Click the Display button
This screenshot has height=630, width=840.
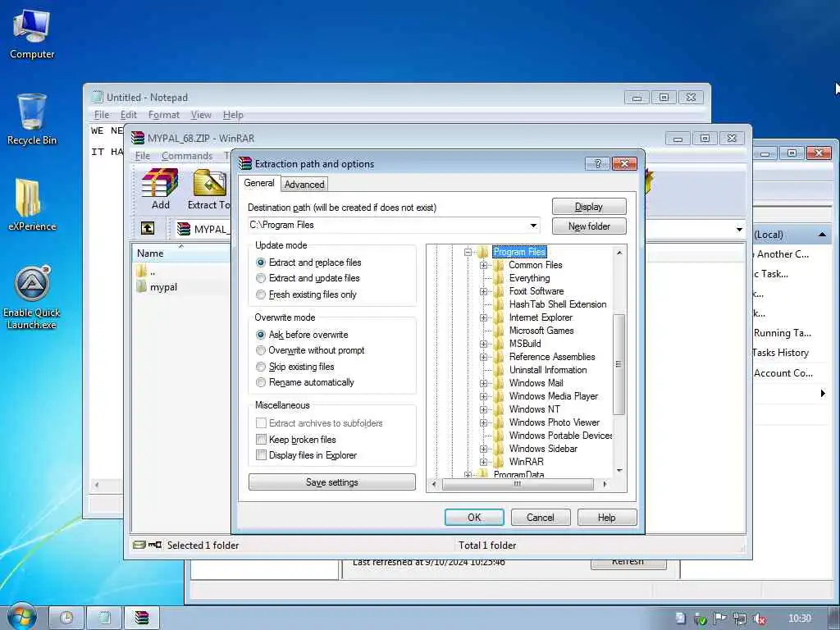[589, 207]
